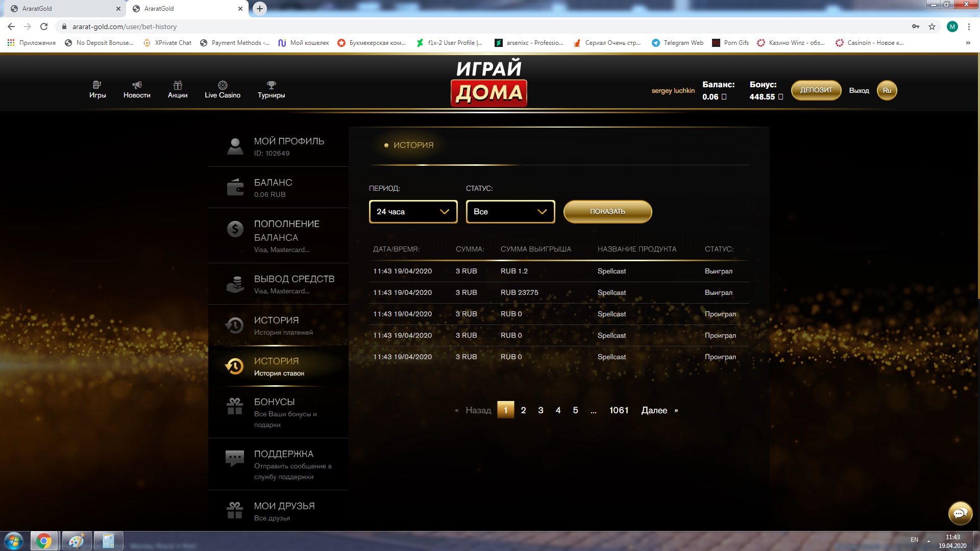Click Далее next page link
Viewport: 980px width, 551px height.
coord(654,410)
